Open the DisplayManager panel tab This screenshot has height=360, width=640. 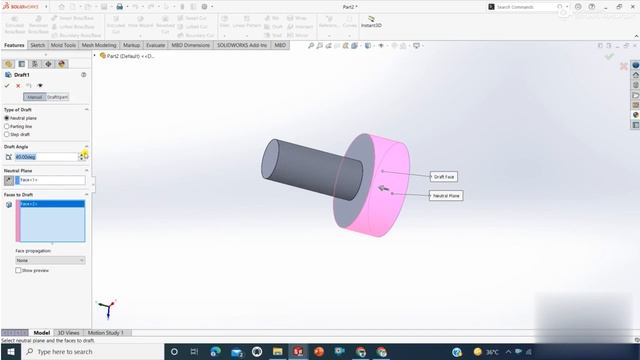click(x=62, y=64)
